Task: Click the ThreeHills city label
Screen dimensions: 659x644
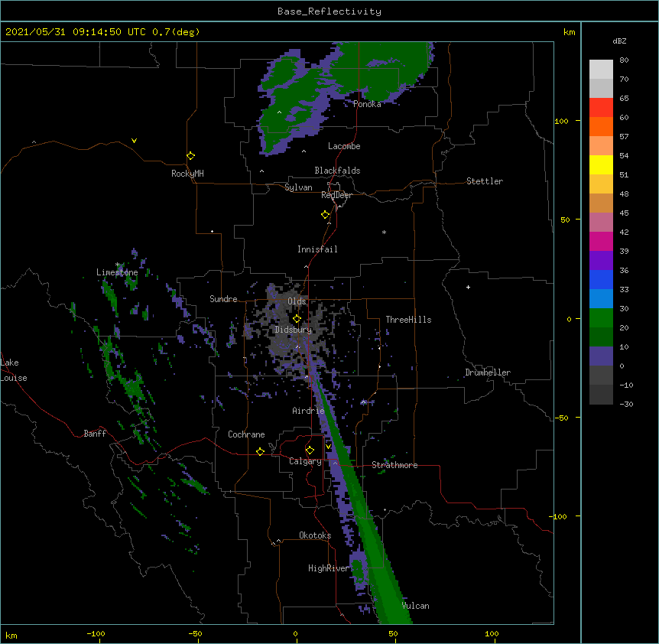Action: (408, 320)
